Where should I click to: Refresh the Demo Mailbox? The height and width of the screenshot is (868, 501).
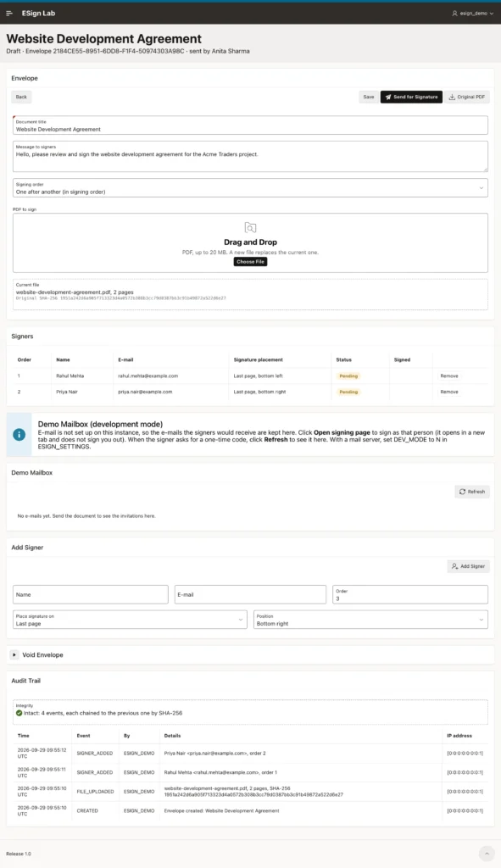tap(472, 492)
